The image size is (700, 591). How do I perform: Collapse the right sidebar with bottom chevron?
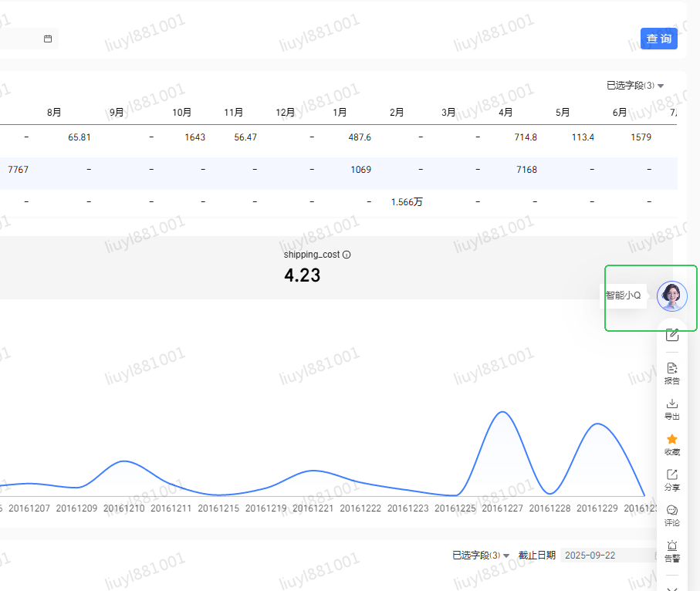[671, 588]
